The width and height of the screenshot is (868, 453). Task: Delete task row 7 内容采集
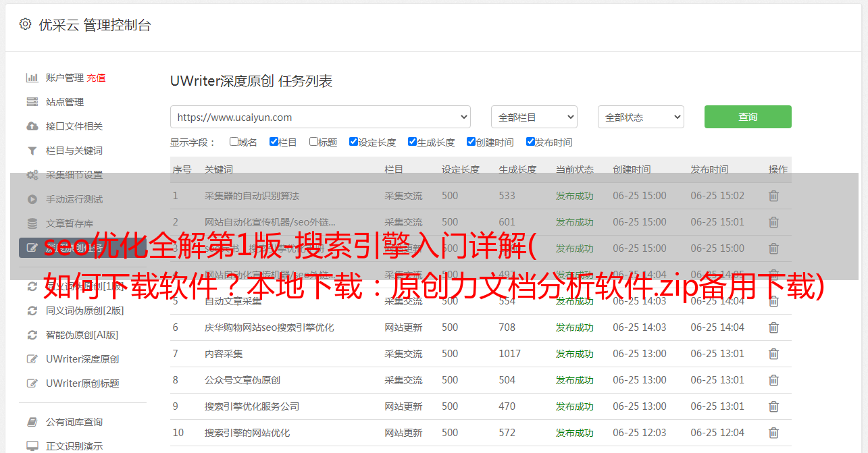pos(773,354)
